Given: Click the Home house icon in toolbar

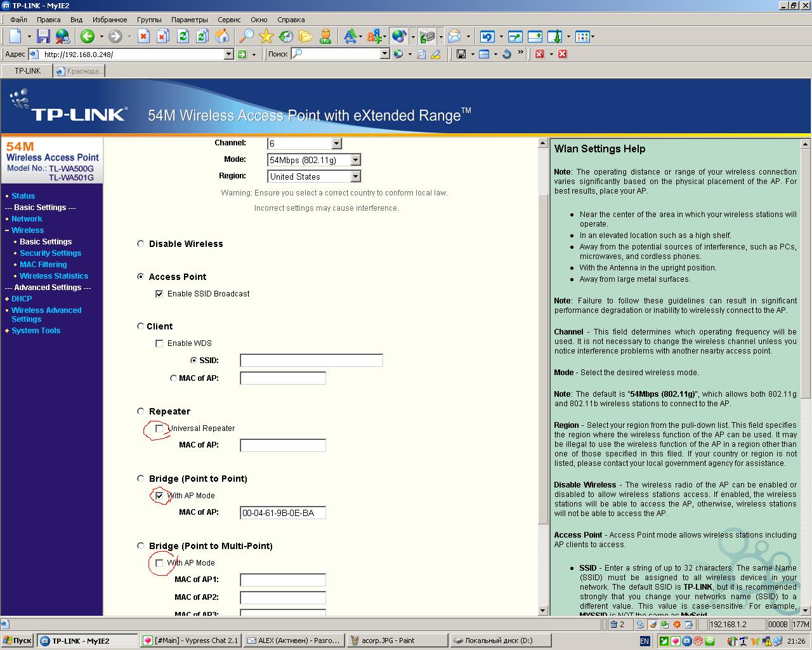Looking at the screenshot, I should click(222, 36).
